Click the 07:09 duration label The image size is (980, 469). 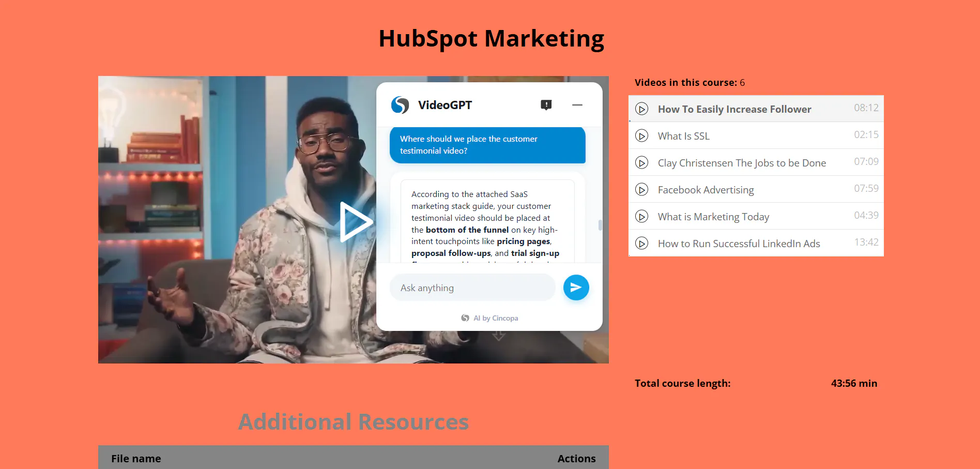click(x=866, y=161)
